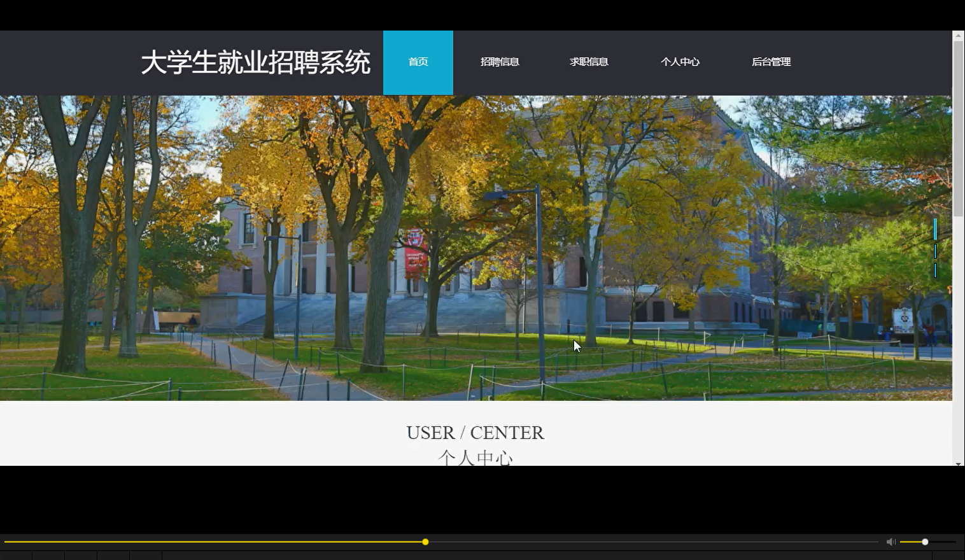Click the page vertical scrollbar thumb
The height and width of the screenshot is (560, 965).
[958, 129]
